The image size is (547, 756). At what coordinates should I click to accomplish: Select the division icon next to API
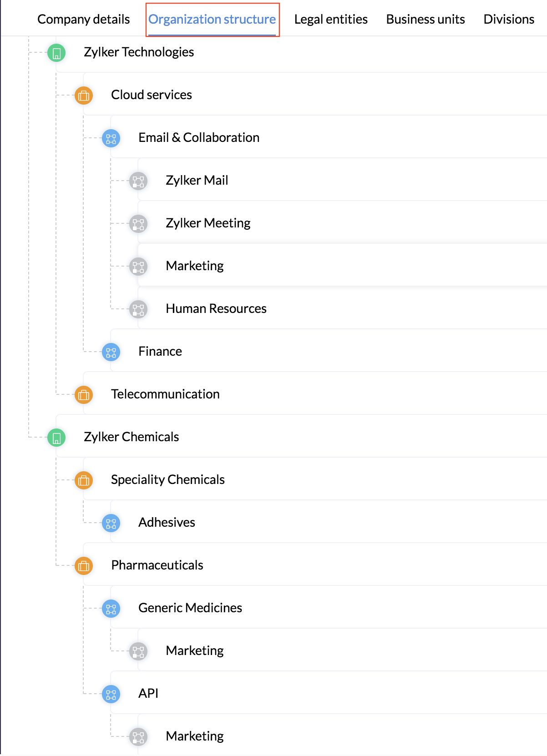point(110,695)
